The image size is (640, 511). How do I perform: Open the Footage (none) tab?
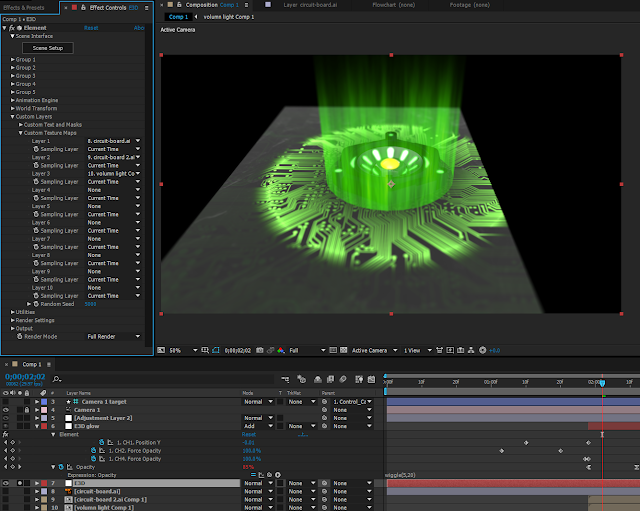pos(469,5)
